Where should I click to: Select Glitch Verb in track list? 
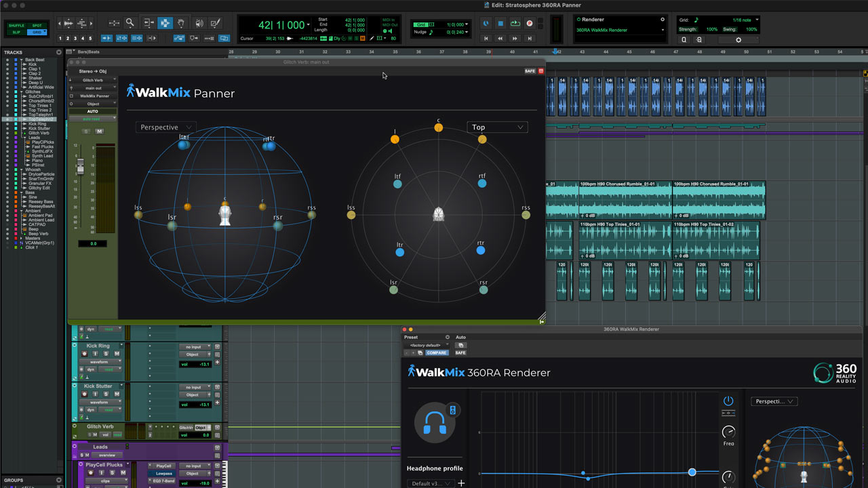39,133
